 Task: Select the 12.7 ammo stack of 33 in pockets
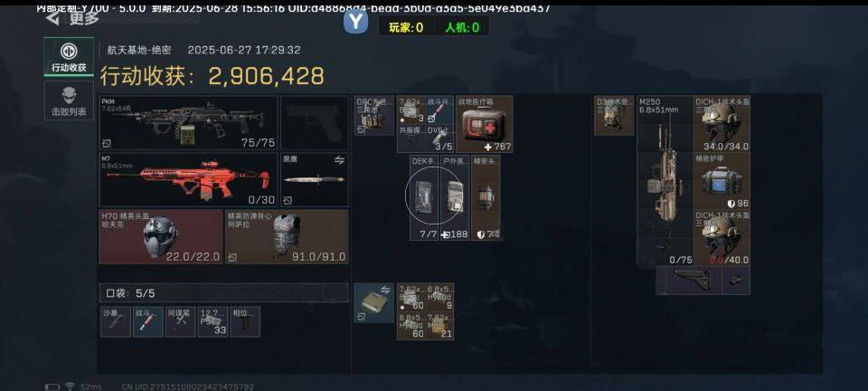[213, 322]
